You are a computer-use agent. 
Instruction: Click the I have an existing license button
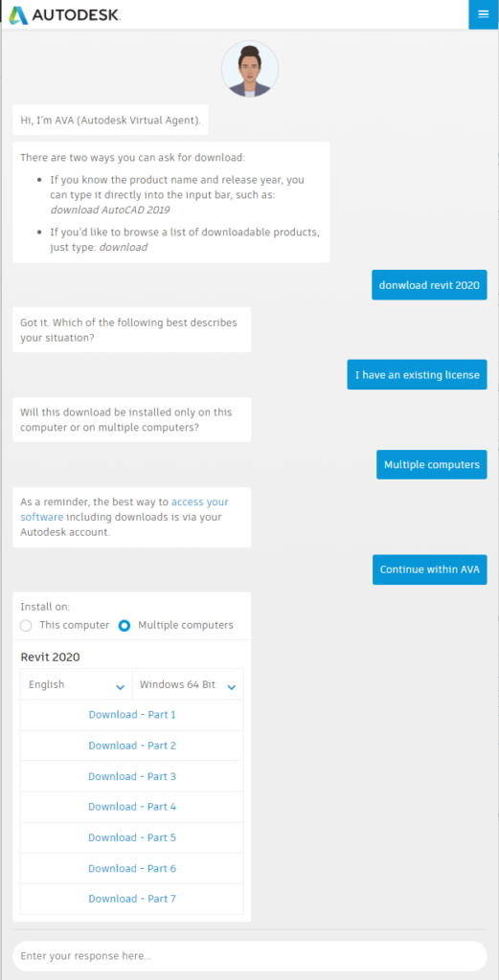point(417,374)
